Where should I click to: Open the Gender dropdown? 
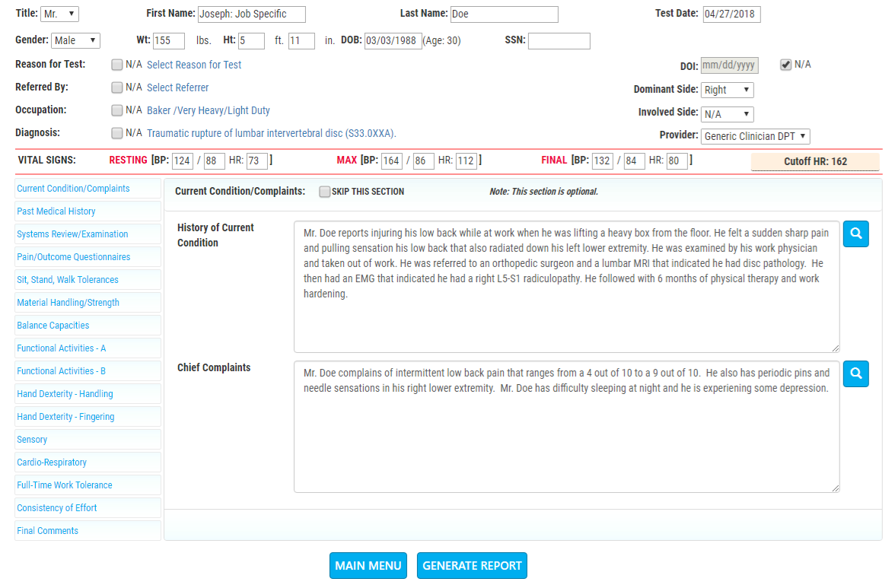[x=76, y=40]
